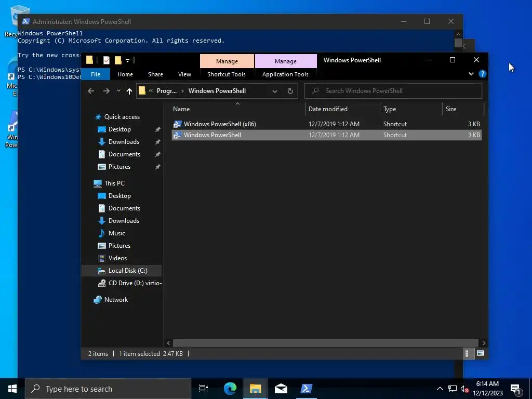Screen dimensions: 532x399
Task: Refresh the current folder view
Action: tap(290, 91)
